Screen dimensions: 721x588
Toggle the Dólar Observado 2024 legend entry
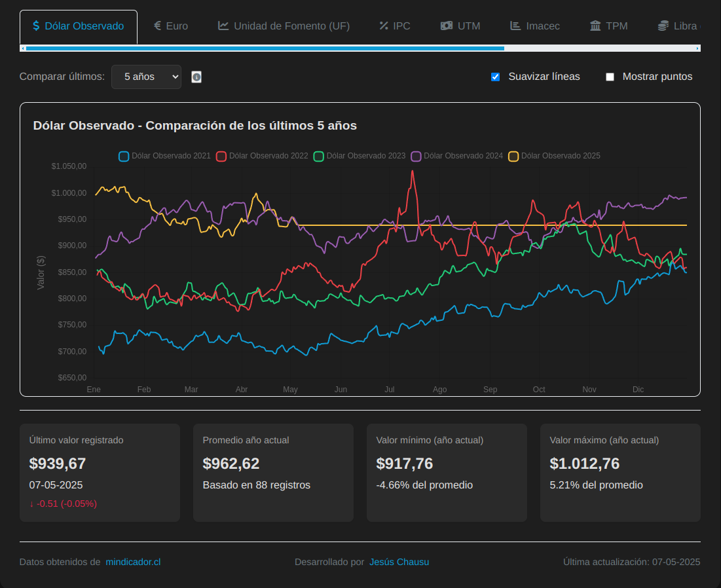click(x=456, y=156)
